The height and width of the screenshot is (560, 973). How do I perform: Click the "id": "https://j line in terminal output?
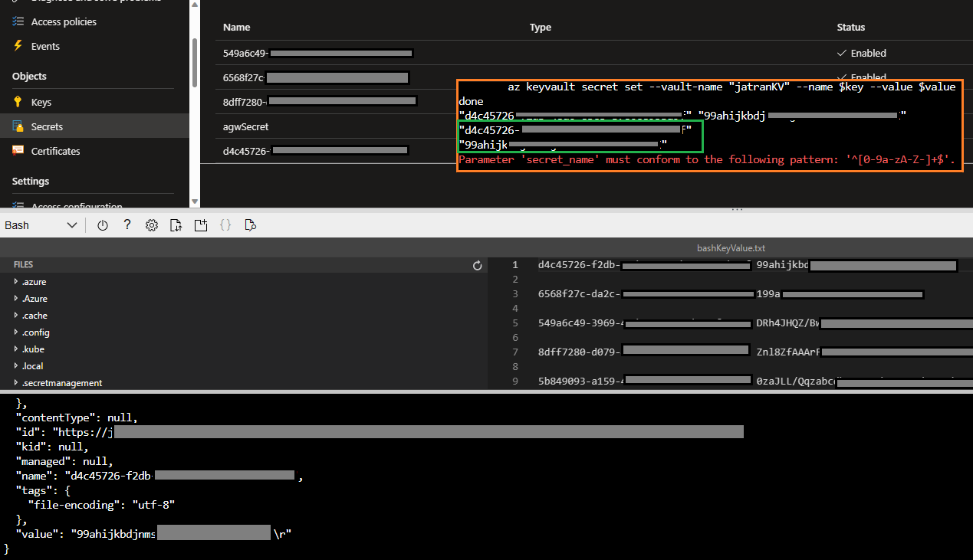[x=380, y=432]
